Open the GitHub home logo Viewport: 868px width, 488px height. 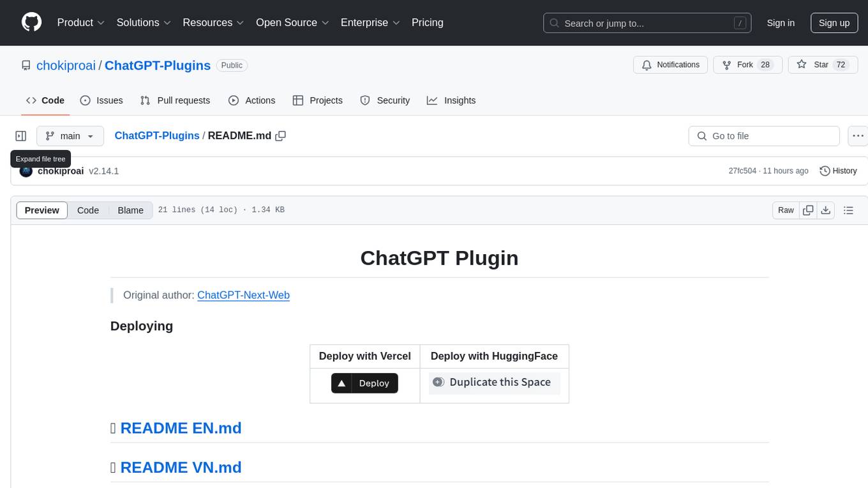click(31, 22)
